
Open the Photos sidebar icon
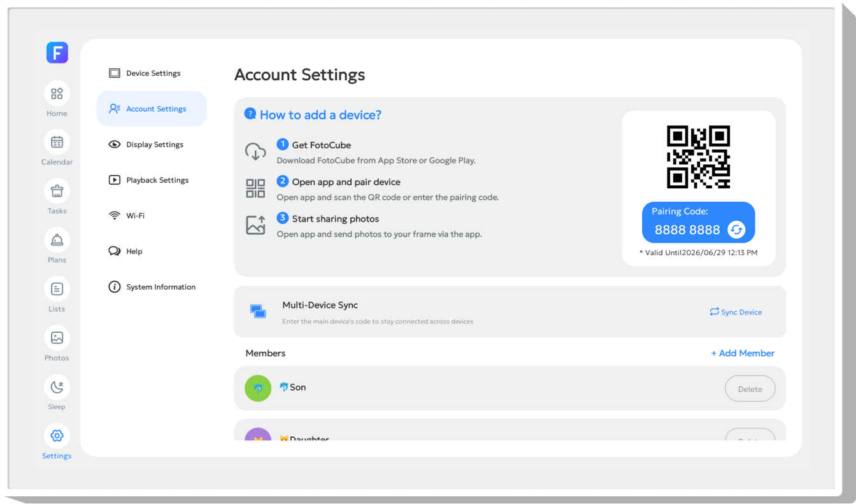point(57,338)
